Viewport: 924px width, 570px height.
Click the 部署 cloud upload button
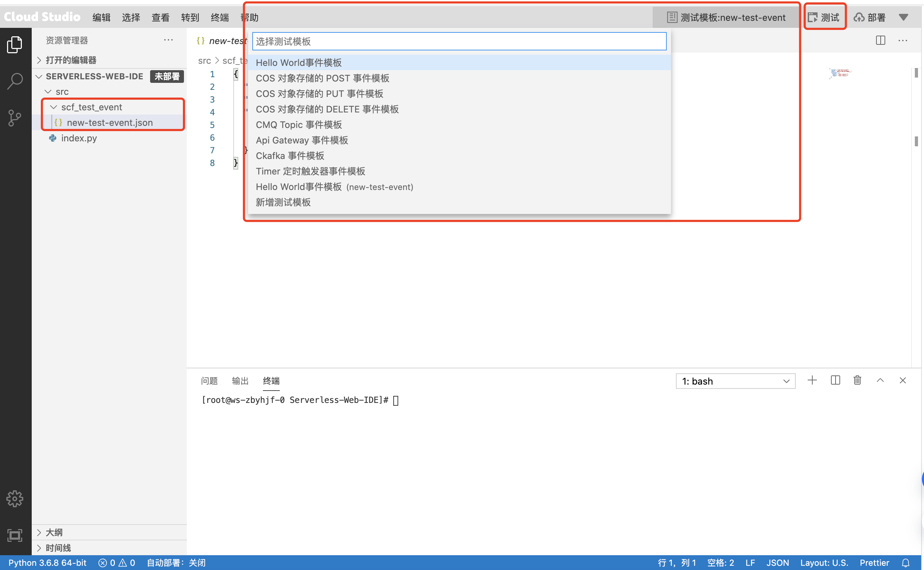pos(870,17)
